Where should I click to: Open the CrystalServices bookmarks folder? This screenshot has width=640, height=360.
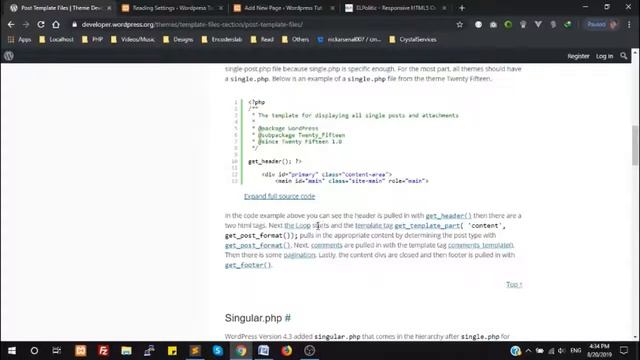click(x=413, y=40)
